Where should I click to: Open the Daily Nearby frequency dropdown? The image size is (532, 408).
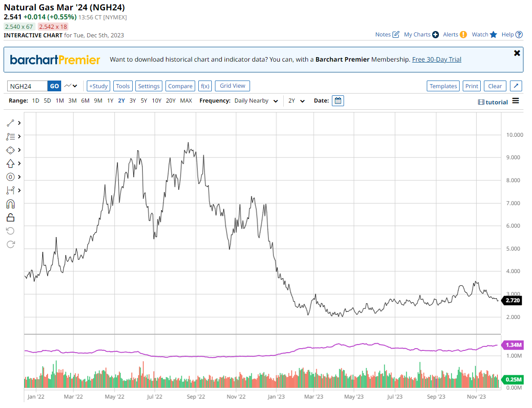coord(256,101)
